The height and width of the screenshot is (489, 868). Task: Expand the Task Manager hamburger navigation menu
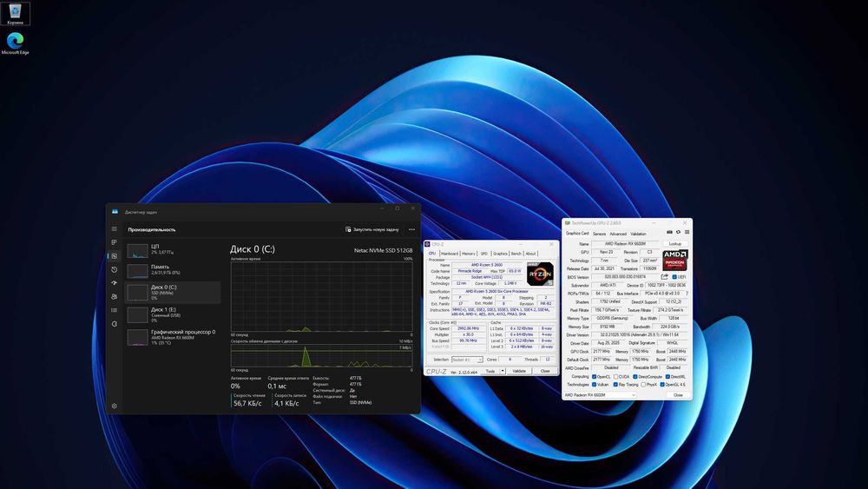click(114, 228)
